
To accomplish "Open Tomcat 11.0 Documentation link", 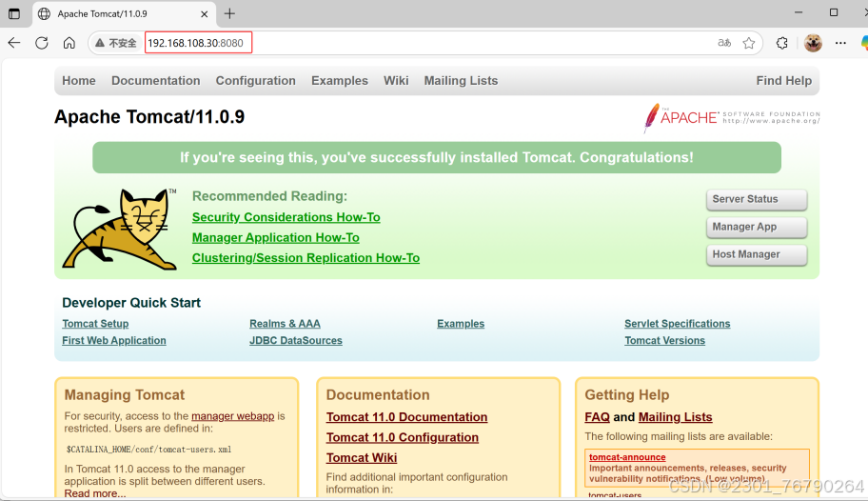I will [x=407, y=417].
